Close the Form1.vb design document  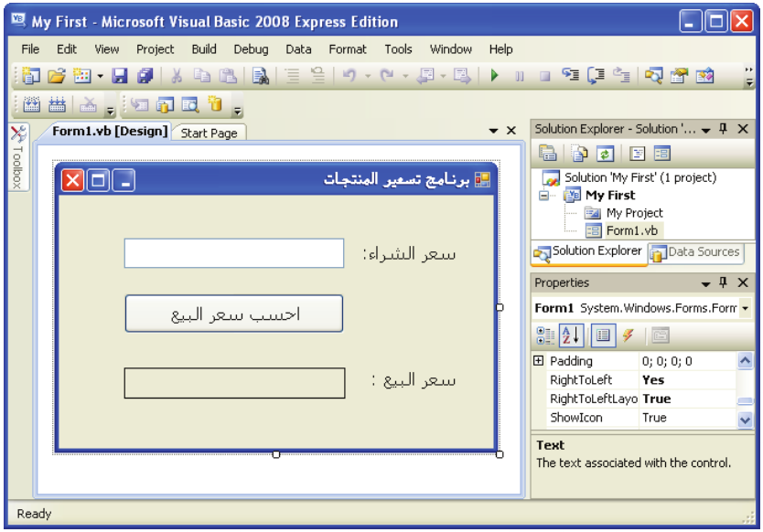(510, 131)
